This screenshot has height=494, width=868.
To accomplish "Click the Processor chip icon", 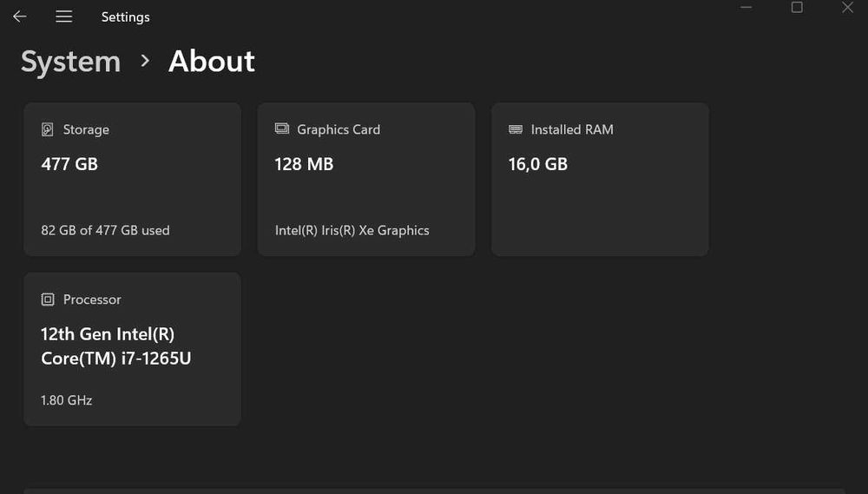I will click(x=48, y=300).
